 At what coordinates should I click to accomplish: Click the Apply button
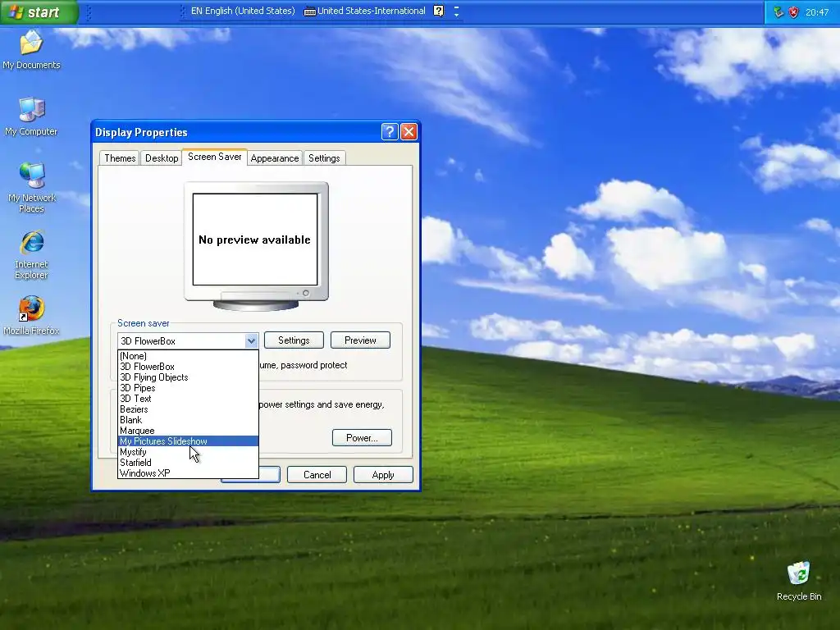click(x=383, y=475)
